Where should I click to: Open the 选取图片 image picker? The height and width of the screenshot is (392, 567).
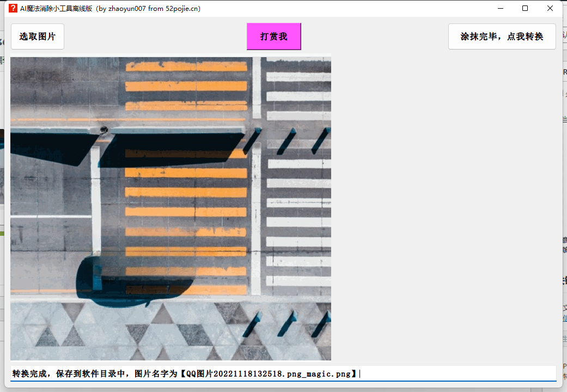pyautogui.click(x=38, y=36)
